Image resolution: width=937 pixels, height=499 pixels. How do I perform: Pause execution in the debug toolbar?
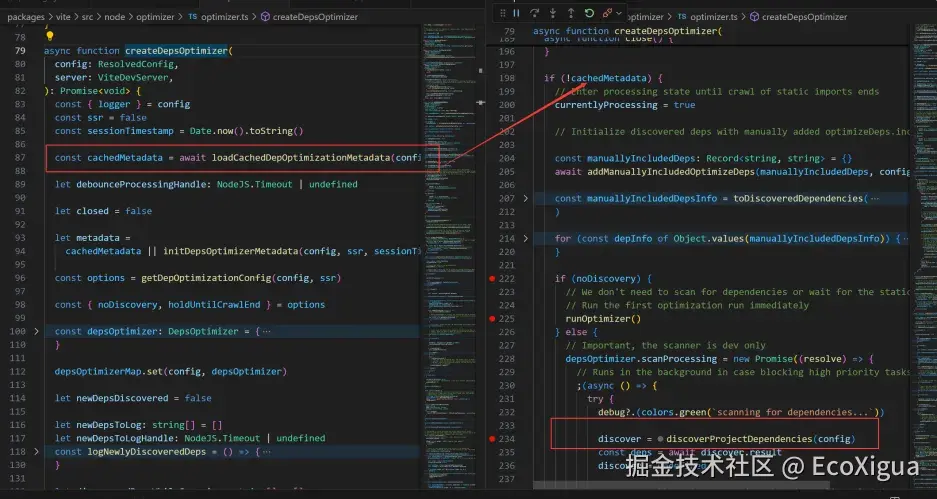[x=516, y=13]
